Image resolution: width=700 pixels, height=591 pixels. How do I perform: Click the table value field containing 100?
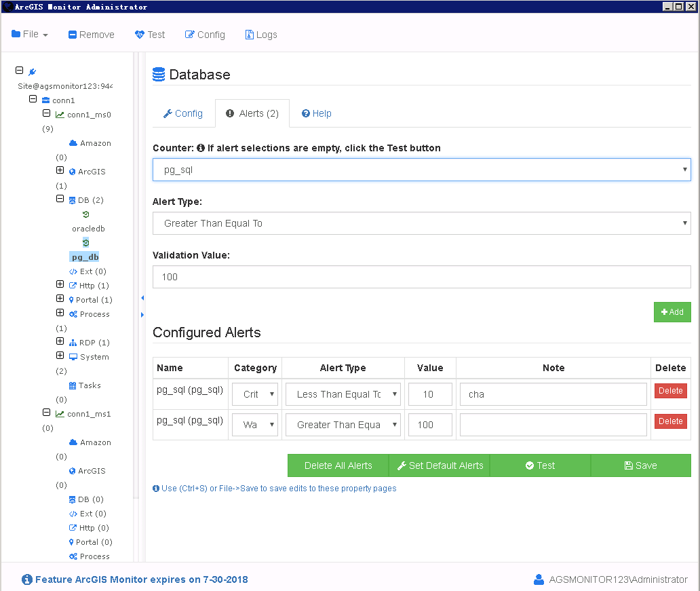pos(430,425)
